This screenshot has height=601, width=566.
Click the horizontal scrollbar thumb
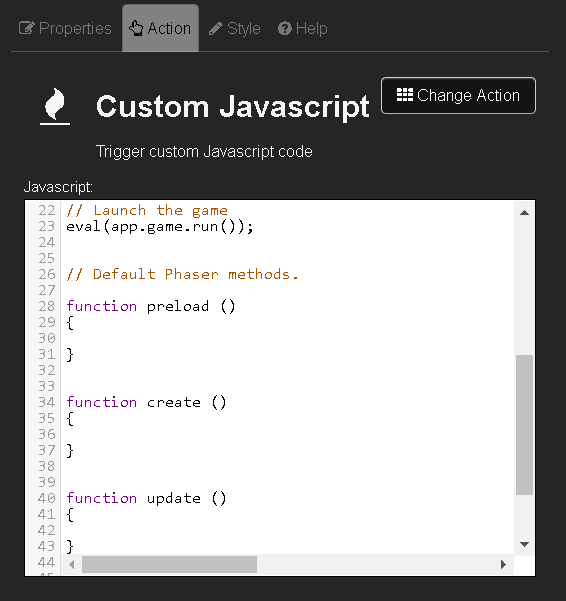pos(169,564)
